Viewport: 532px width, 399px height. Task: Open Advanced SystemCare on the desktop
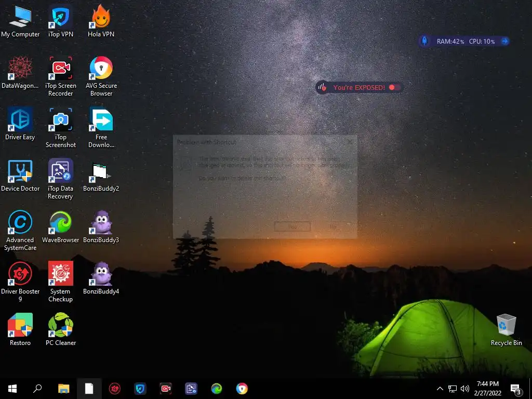coord(20,231)
